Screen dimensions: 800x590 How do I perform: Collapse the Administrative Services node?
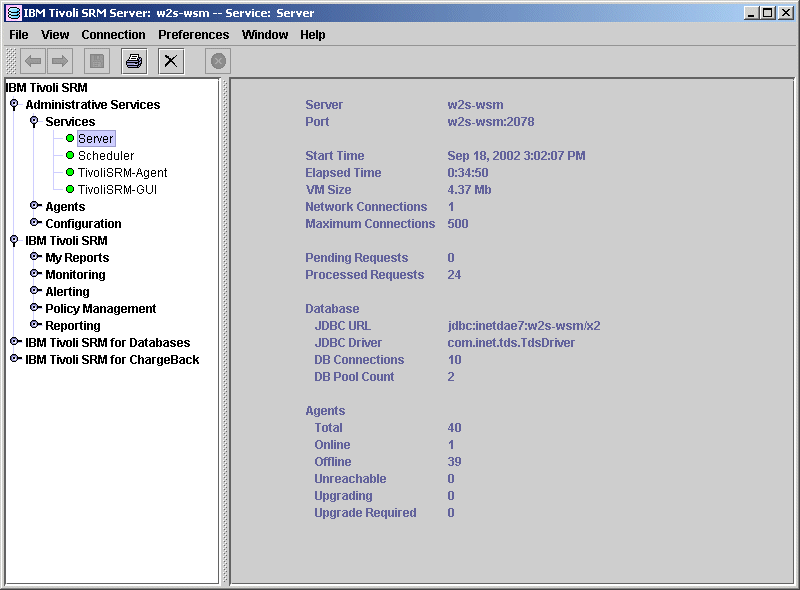click(14, 104)
